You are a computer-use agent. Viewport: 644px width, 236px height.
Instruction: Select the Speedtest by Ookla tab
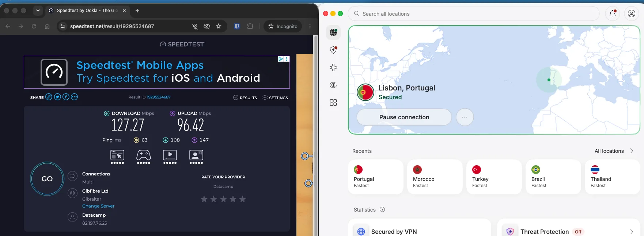tap(87, 11)
